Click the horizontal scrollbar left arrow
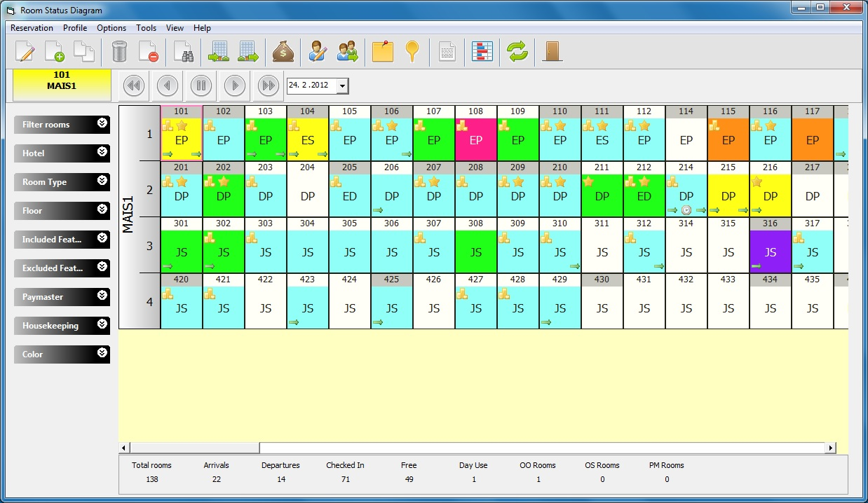 tap(124, 448)
